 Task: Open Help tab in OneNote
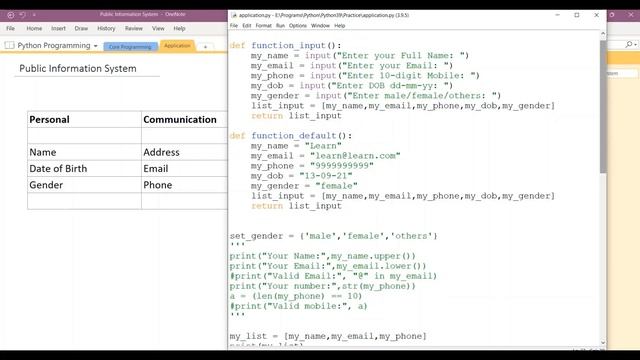click(x=179, y=29)
